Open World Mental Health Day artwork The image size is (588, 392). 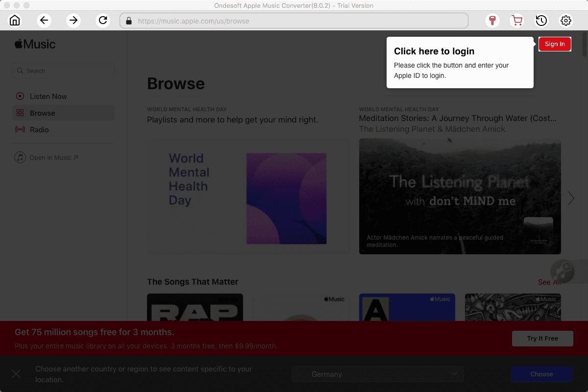pyautogui.click(x=248, y=196)
